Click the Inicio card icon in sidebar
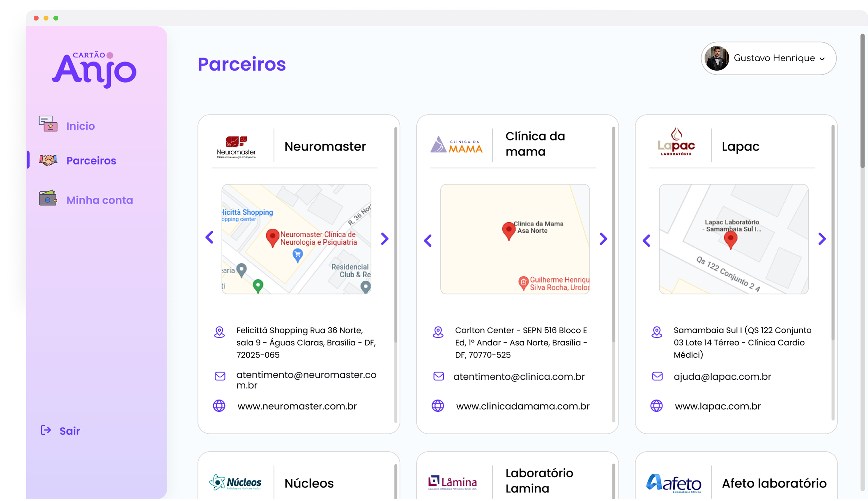Screen dimensions: 868x501 click(48, 124)
